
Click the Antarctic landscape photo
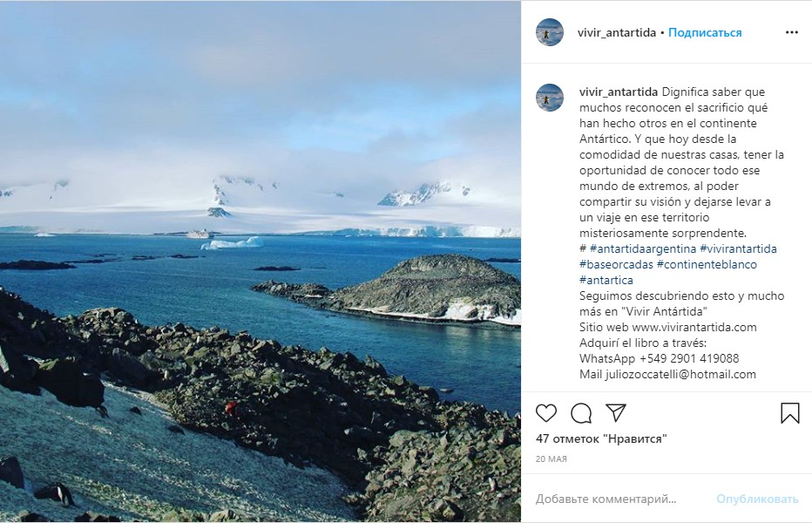[261, 261]
